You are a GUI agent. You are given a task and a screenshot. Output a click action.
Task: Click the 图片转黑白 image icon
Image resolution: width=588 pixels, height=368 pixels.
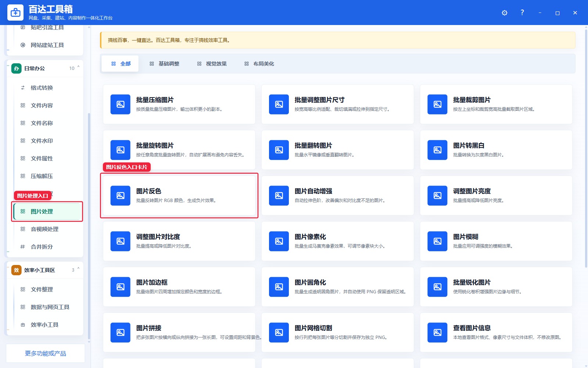pyautogui.click(x=437, y=150)
